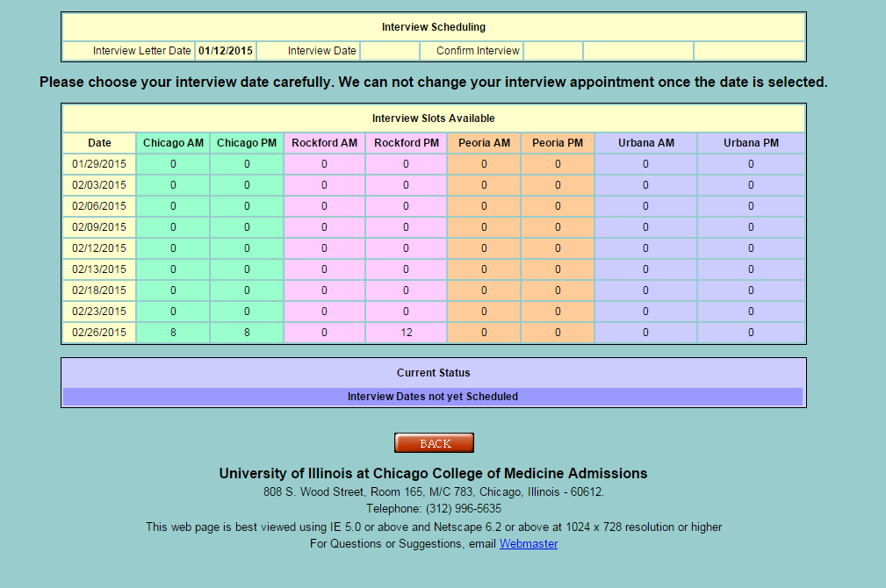Viewport: 886px width, 588px height.
Task: Choose the 12 Rockford PM slots on 02/26/2015
Action: (406, 333)
